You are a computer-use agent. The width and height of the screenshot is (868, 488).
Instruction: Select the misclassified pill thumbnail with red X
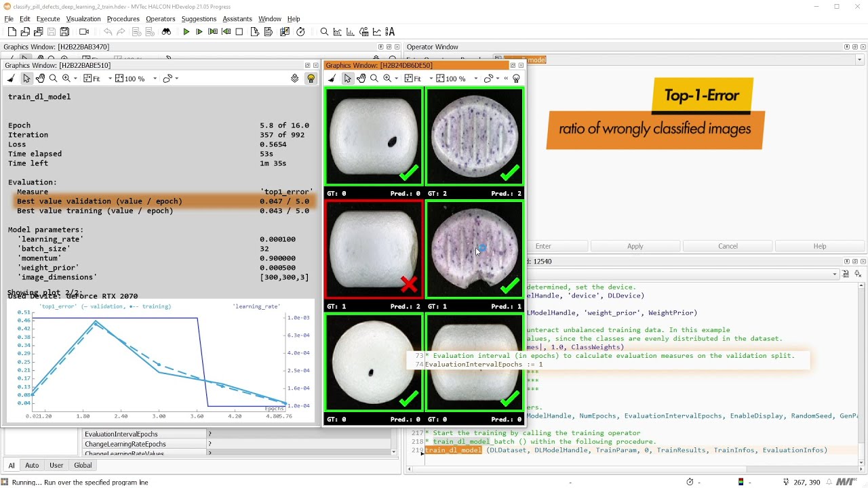374,249
